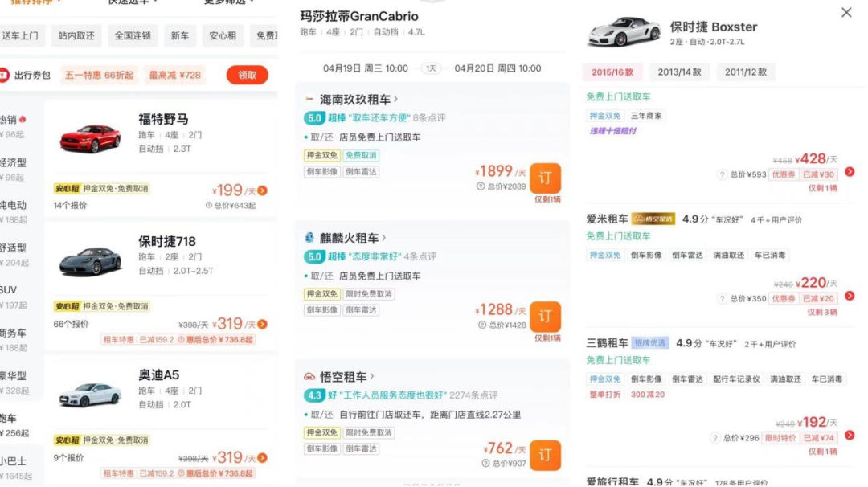Switch to the 2011/12款 tab

(x=745, y=72)
